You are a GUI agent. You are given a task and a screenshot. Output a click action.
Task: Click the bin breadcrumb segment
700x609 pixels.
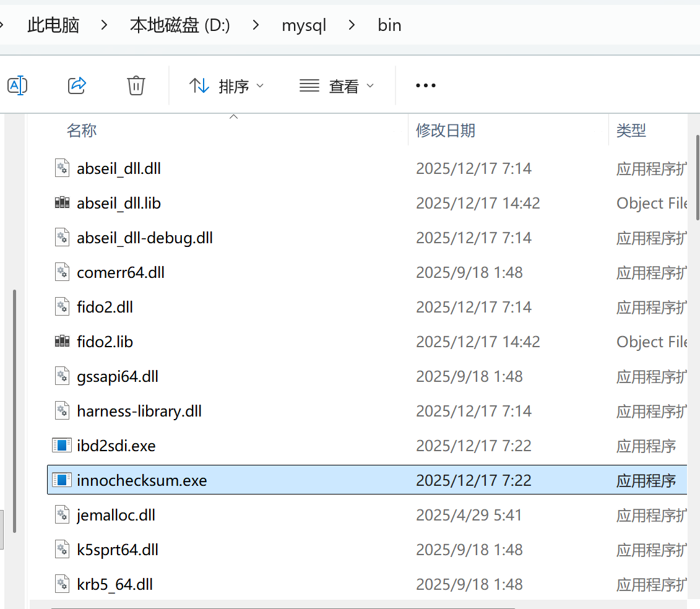coord(389,25)
